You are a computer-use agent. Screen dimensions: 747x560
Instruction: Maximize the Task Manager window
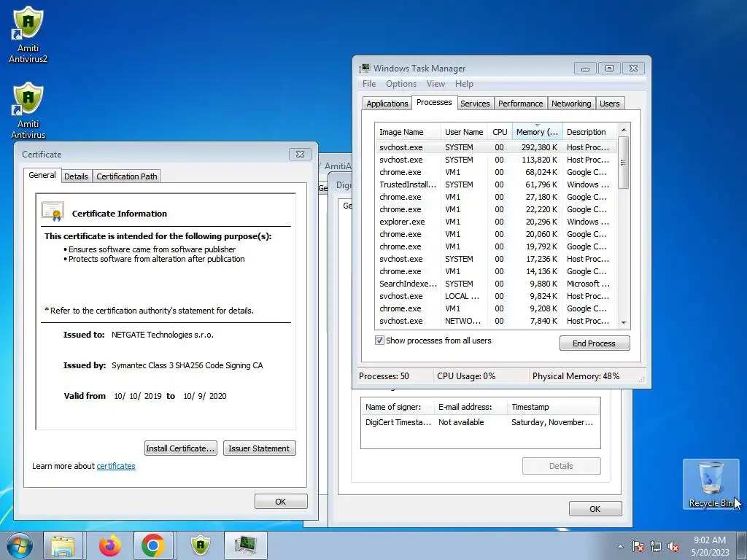point(609,68)
